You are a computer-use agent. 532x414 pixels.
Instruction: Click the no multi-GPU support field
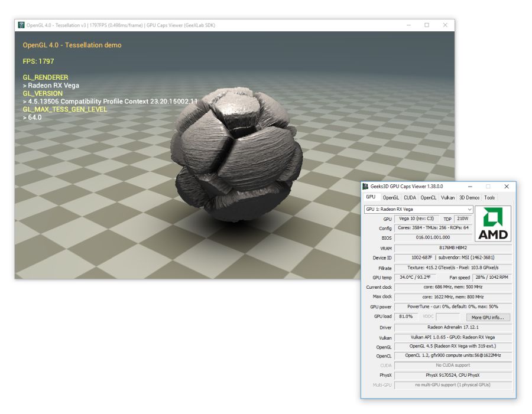453,385
